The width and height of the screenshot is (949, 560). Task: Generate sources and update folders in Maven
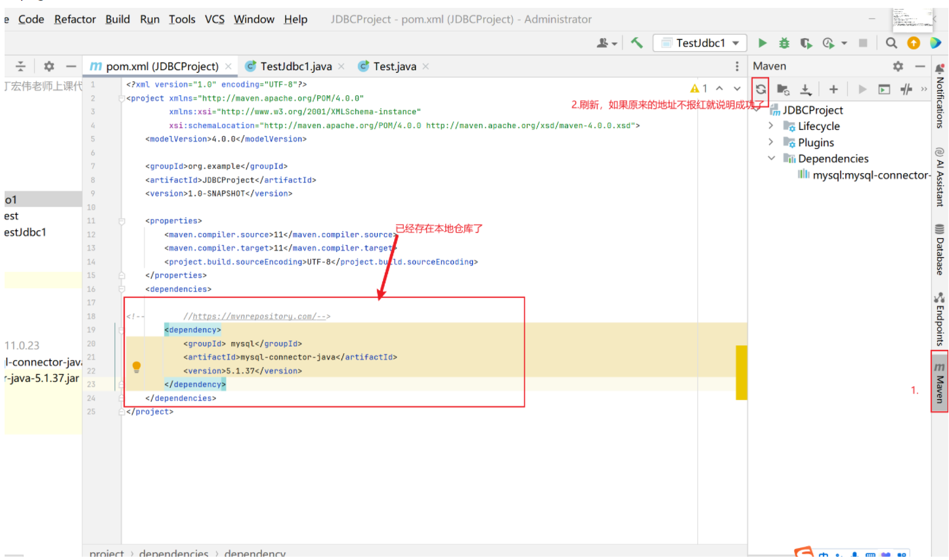[x=783, y=89]
